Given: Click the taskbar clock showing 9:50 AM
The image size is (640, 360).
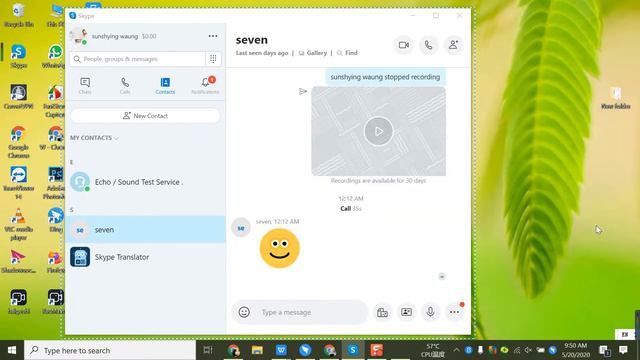Looking at the screenshot, I should coord(576,350).
